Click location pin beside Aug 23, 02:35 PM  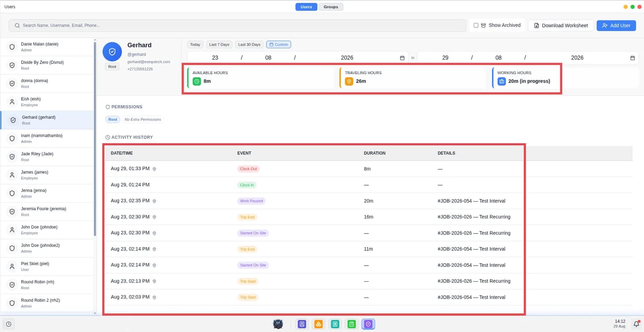(154, 201)
